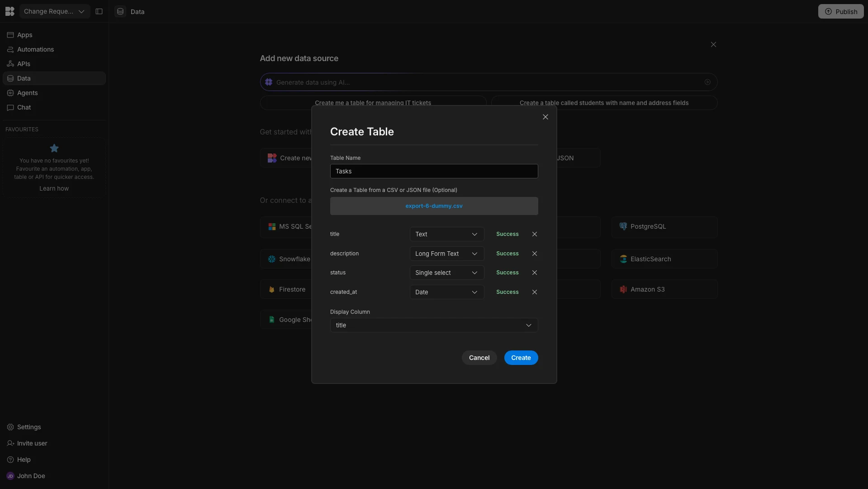Viewport: 868px width, 489px height.
Task: Open Apps from the sidebar
Action: (54, 35)
